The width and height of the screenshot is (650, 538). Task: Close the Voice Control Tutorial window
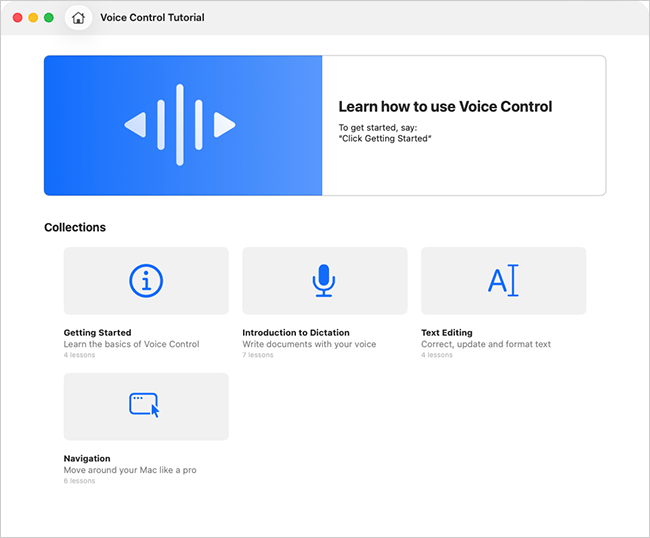point(17,18)
